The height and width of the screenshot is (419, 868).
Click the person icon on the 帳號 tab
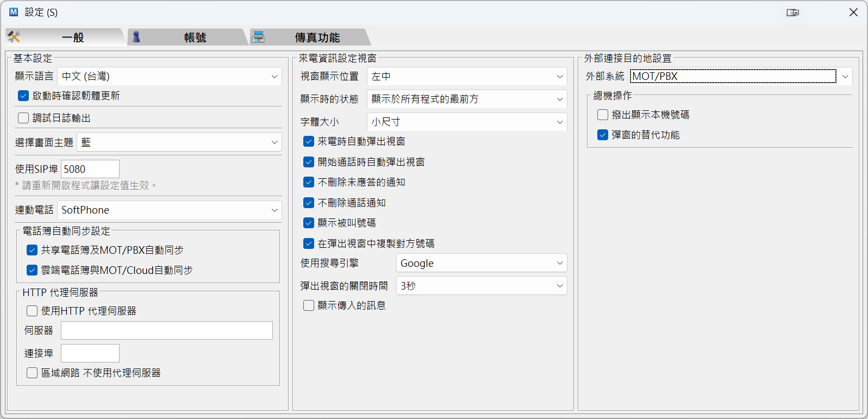(x=136, y=37)
